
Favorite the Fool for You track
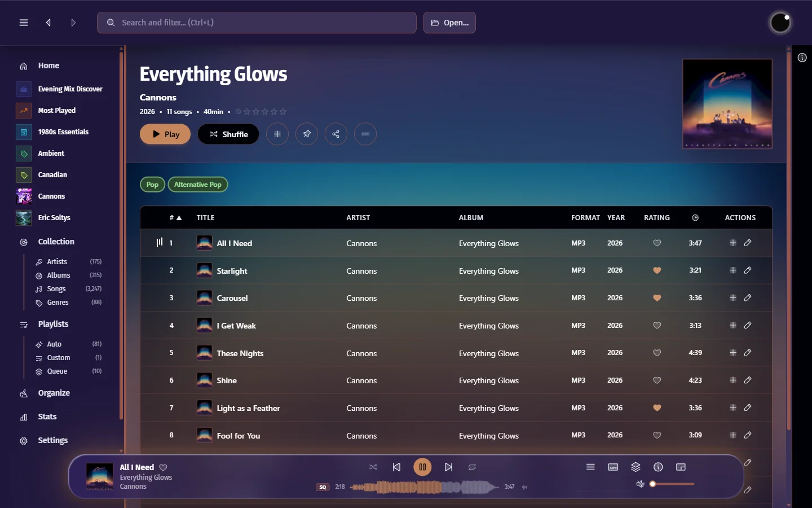[x=657, y=435]
